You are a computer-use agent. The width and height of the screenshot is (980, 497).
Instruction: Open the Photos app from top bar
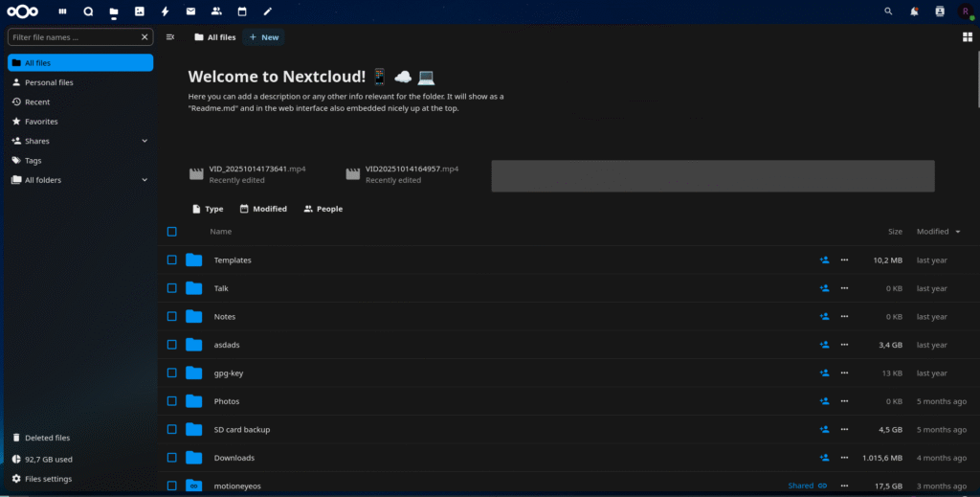click(x=140, y=11)
